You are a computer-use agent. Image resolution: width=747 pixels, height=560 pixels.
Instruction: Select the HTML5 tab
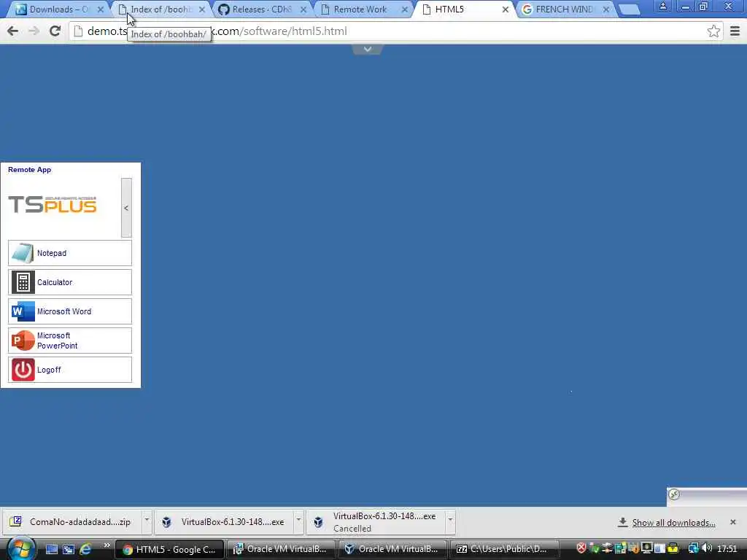[465, 9]
